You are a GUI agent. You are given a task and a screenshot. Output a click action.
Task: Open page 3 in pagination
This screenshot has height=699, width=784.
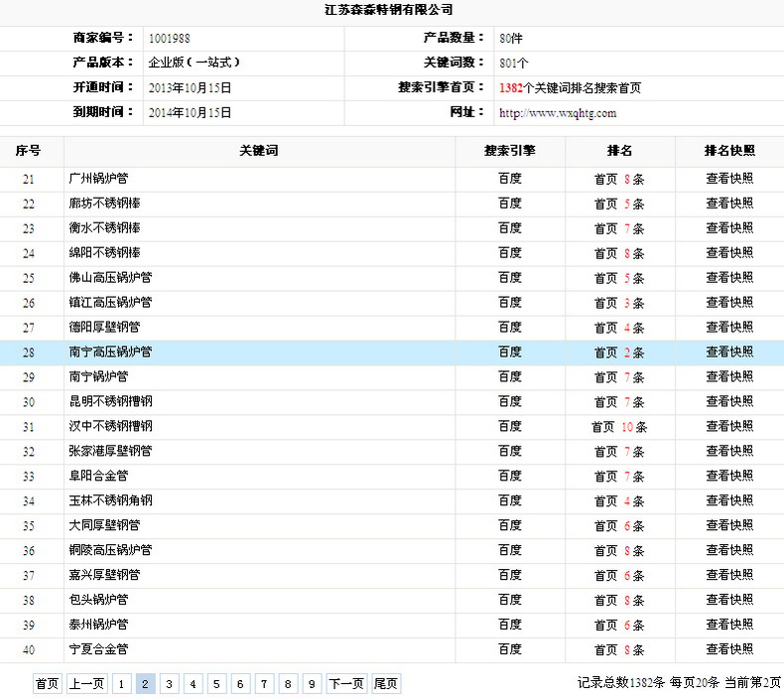(169, 683)
